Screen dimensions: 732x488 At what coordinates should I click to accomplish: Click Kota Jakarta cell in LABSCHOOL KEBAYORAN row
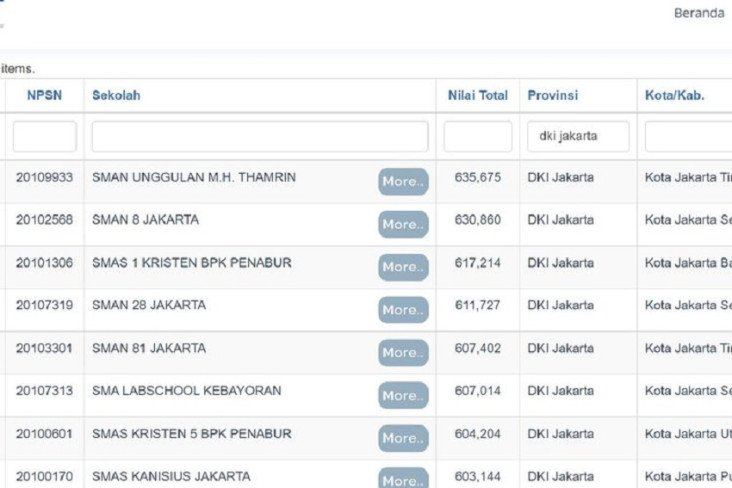pos(688,391)
